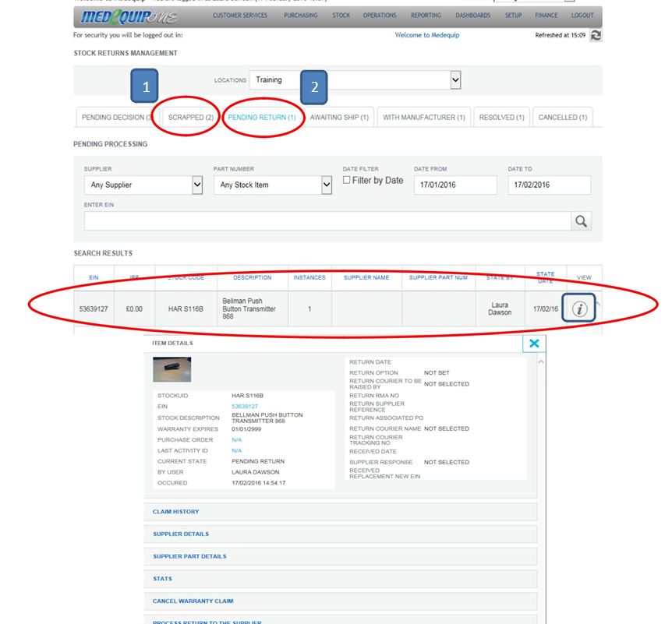Switch to the With Manufacturer (1) tab
The image size is (672, 624).
point(424,118)
